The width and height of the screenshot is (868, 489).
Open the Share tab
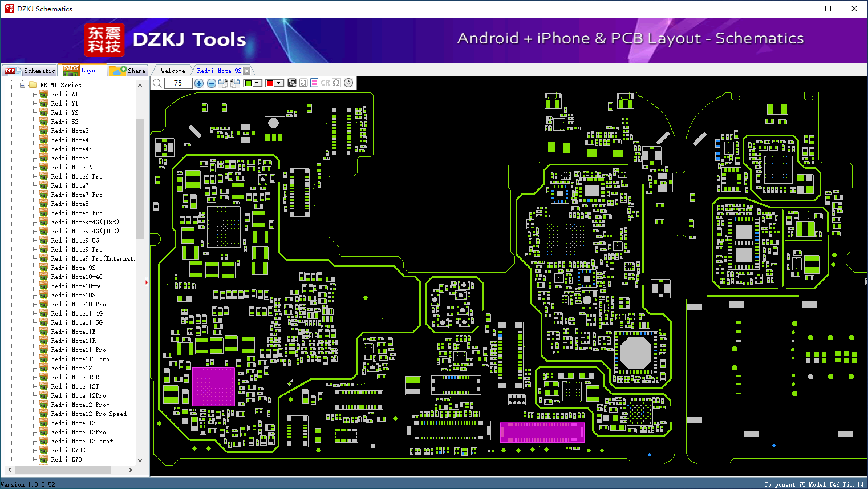click(x=128, y=71)
